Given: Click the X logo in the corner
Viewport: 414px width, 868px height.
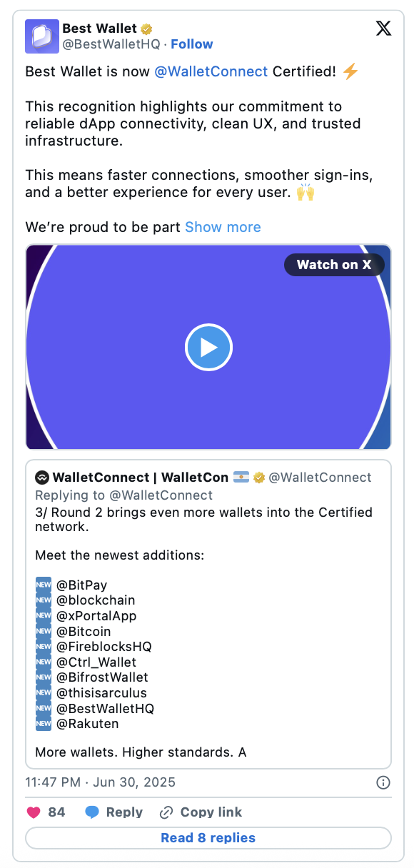Looking at the screenshot, I should (x=383, y=29).
